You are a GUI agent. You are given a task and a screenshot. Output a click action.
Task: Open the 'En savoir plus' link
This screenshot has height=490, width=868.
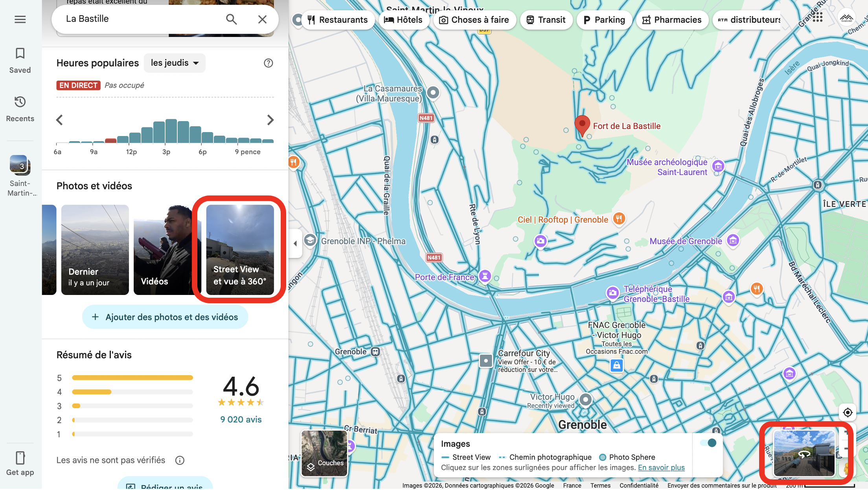[x=661, y=468]
